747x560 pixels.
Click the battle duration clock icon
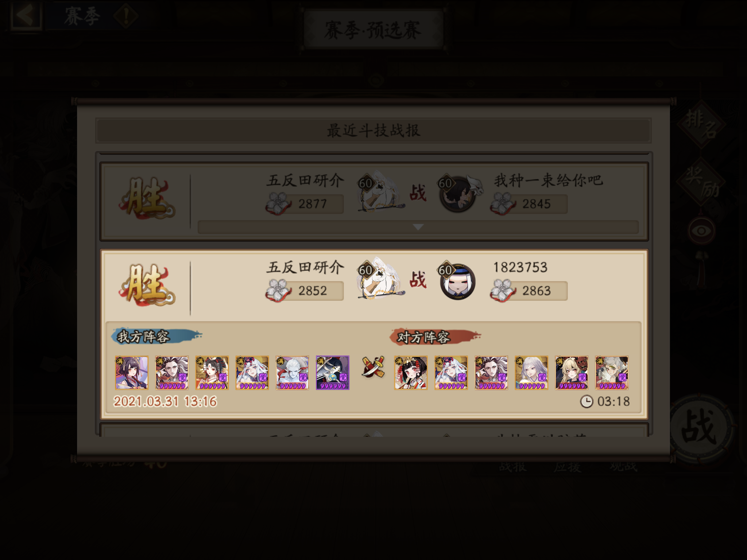coord(587,402)
